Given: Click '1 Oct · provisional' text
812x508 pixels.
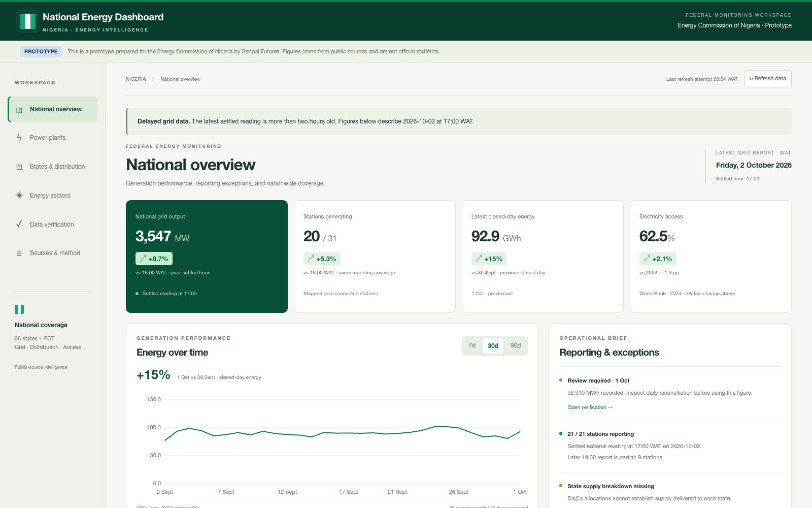Looking at the screenshot, I should coord(492,294).
